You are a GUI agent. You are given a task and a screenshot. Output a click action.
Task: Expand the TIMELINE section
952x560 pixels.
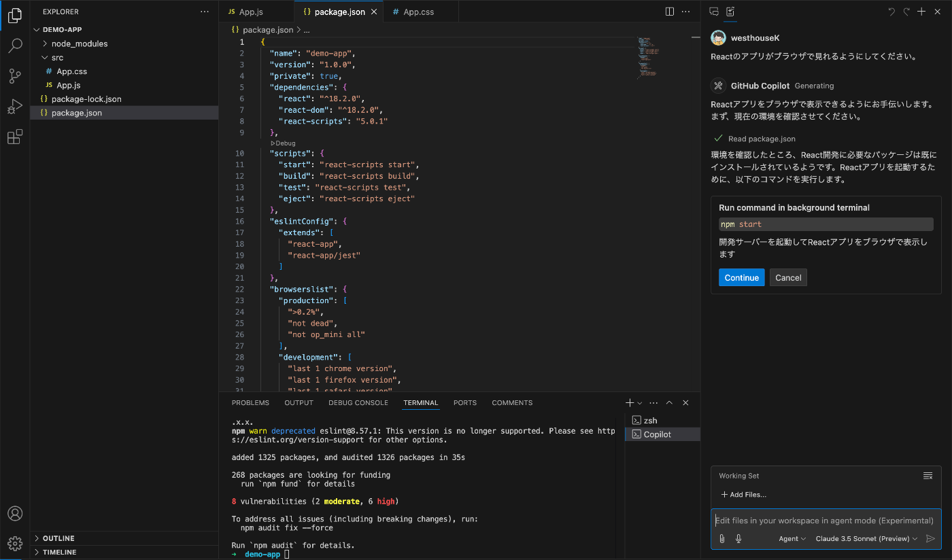pos(124,553)
